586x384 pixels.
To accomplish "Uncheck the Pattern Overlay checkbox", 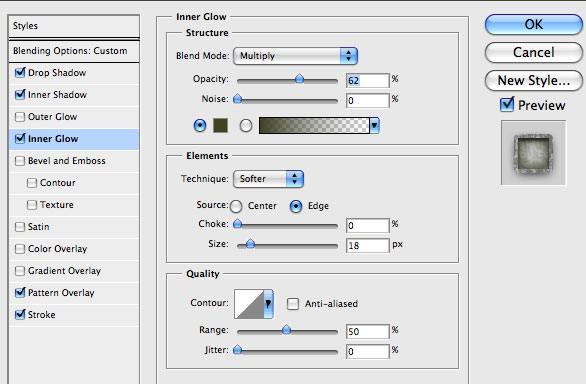I will pos(20,292).
